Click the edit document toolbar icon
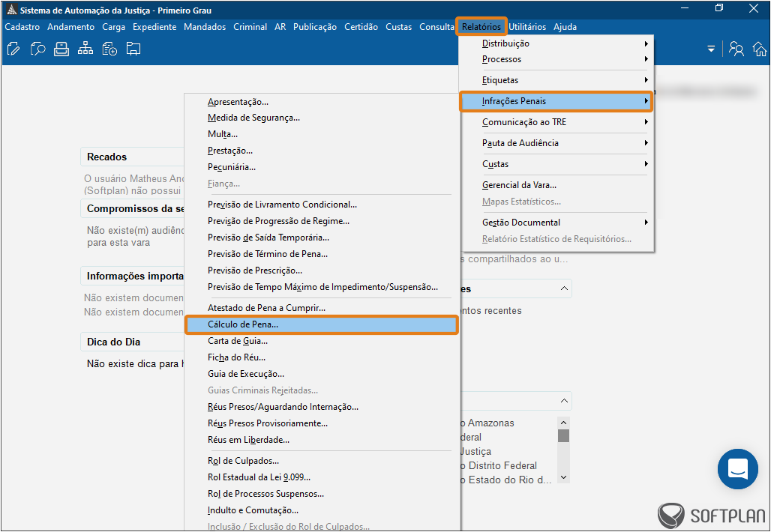 tap(13, 49)
